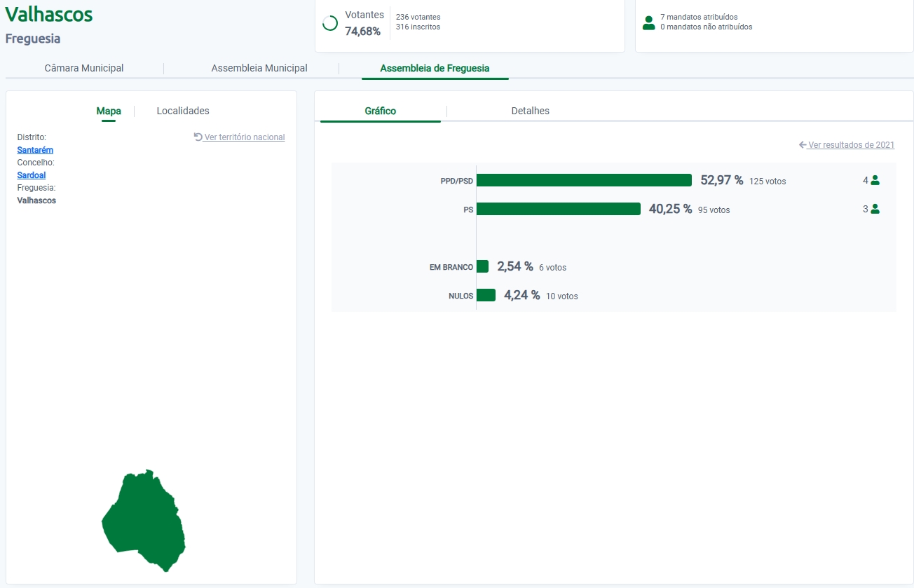The image size is (914, 588).
Task: Switch to the Assembleia Municipal tab
Action: click(259, 69)
